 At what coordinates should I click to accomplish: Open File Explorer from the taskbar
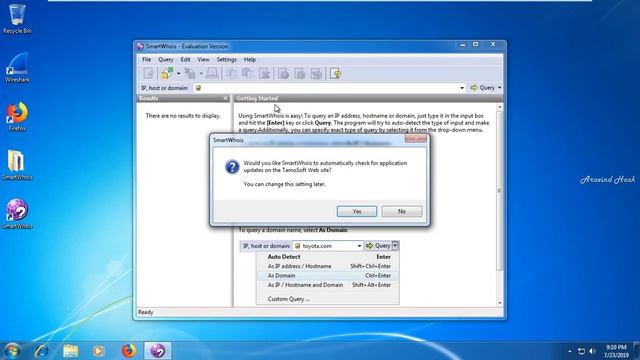71,351
